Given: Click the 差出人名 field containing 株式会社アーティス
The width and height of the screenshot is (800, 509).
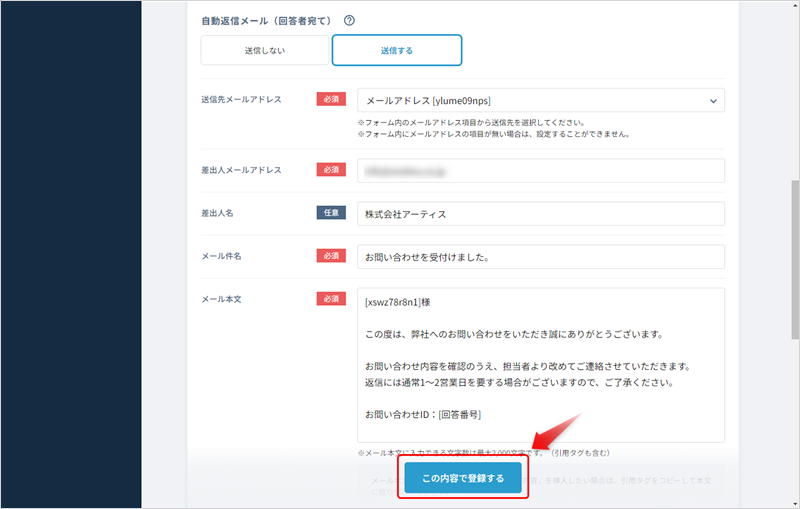Looking at the screenshot, I should tap(540, 214).
